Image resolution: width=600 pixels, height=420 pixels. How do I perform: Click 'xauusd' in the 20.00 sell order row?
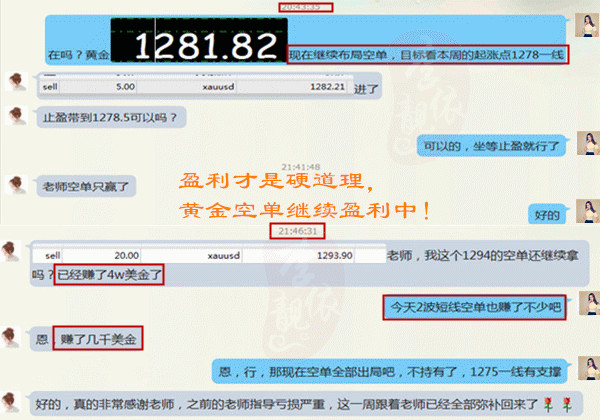223,255
